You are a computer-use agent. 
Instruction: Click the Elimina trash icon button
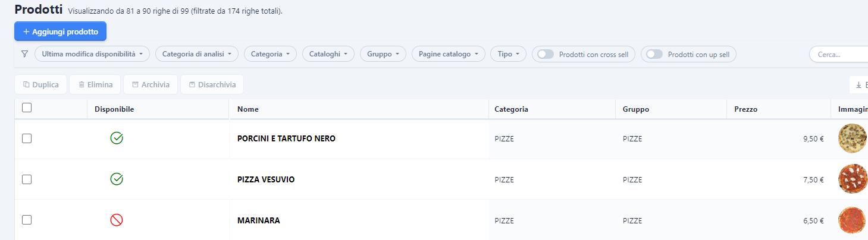point(95,84)
